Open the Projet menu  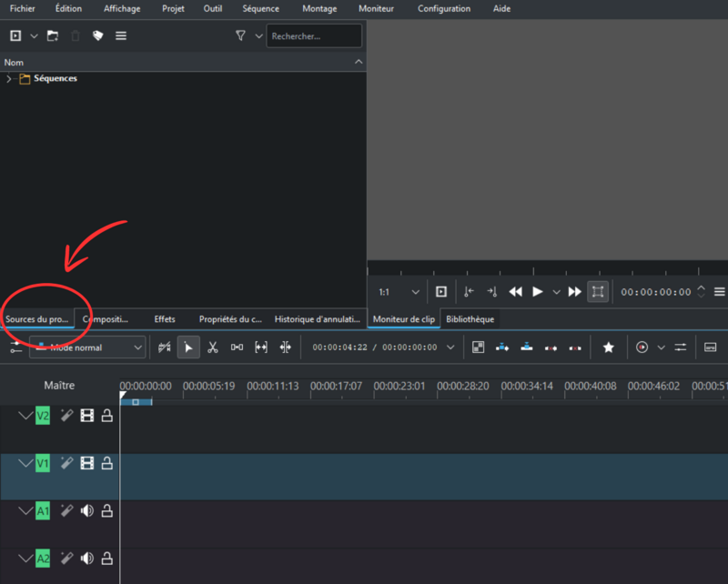(x=173, y=8)
